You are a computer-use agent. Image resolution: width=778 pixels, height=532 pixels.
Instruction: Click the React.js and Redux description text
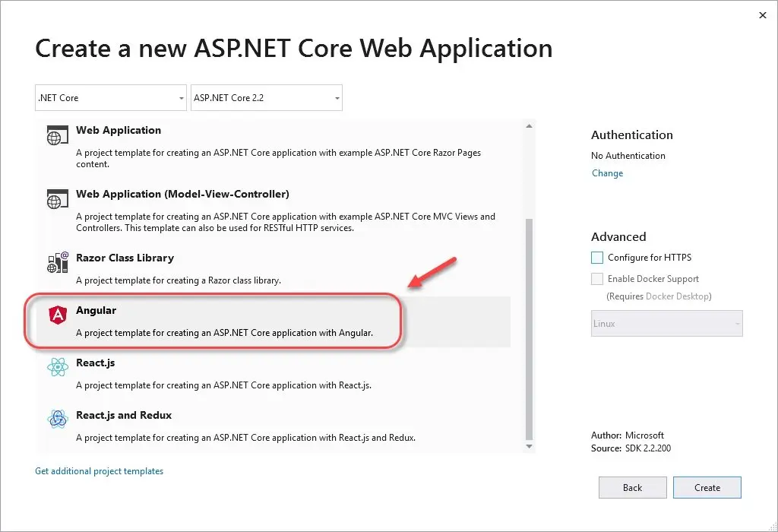click(245, 438)
